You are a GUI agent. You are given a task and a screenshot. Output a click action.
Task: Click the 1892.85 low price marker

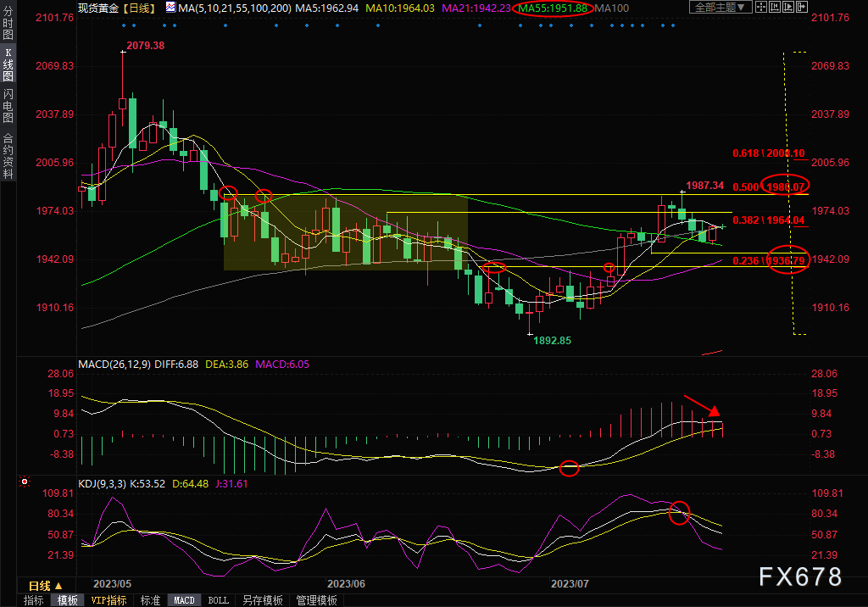coord(552,340)
